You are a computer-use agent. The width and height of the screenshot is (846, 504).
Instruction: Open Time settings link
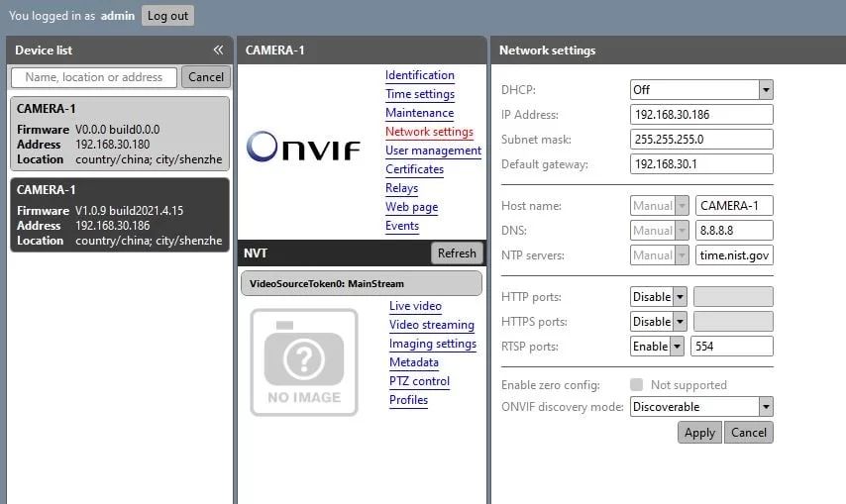(420, 94)
